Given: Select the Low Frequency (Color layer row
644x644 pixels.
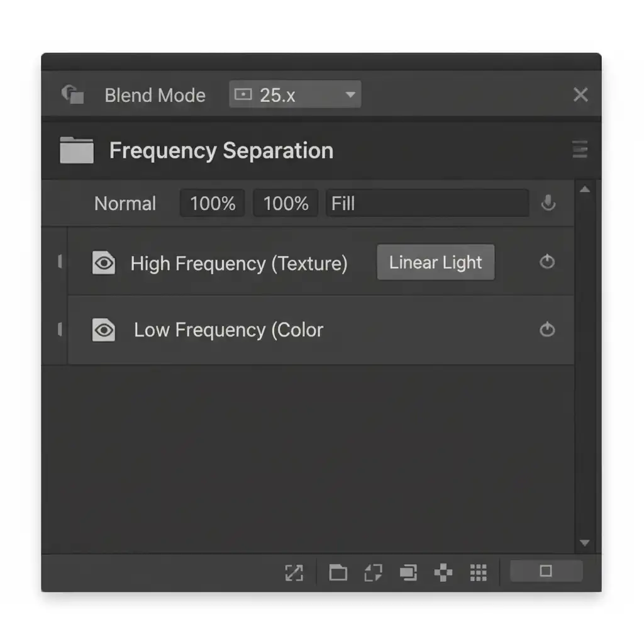Looking at the screenshot, I should (x=377, y=330).
